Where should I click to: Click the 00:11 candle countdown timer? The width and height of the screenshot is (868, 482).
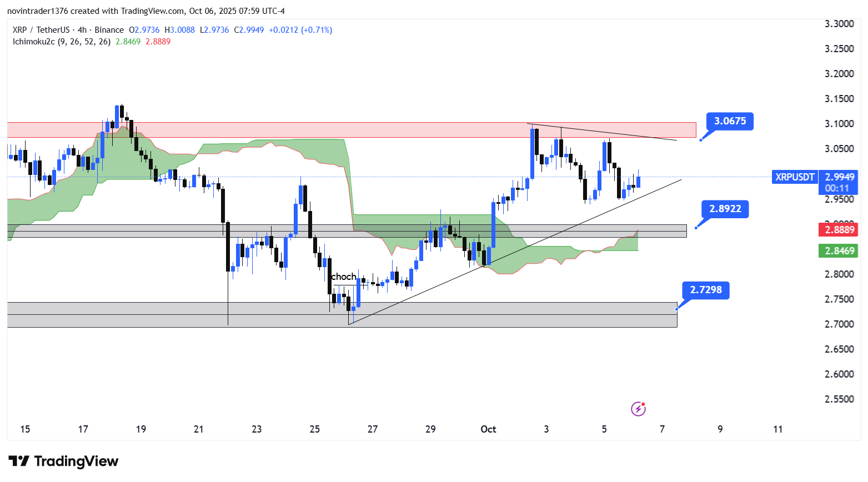click(x=837, y=188)
